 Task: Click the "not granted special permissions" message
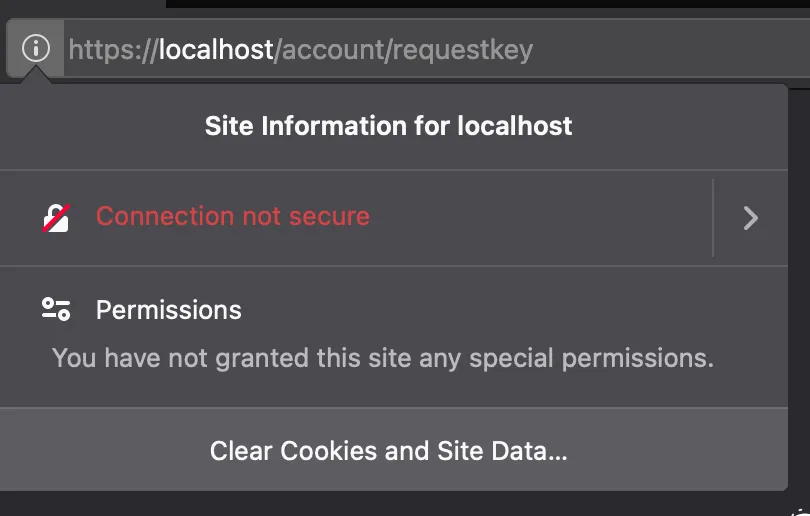(x=382, y=357)
